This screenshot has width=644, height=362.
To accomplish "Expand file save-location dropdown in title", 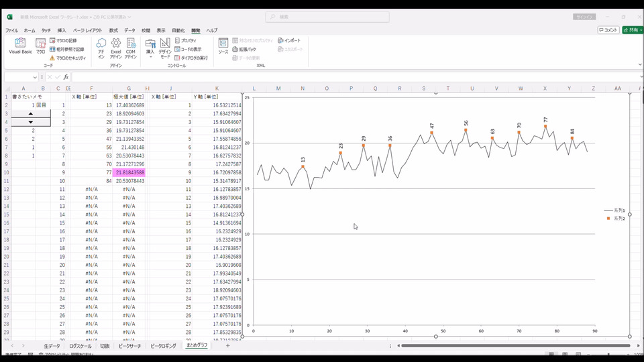I will 129,17.
